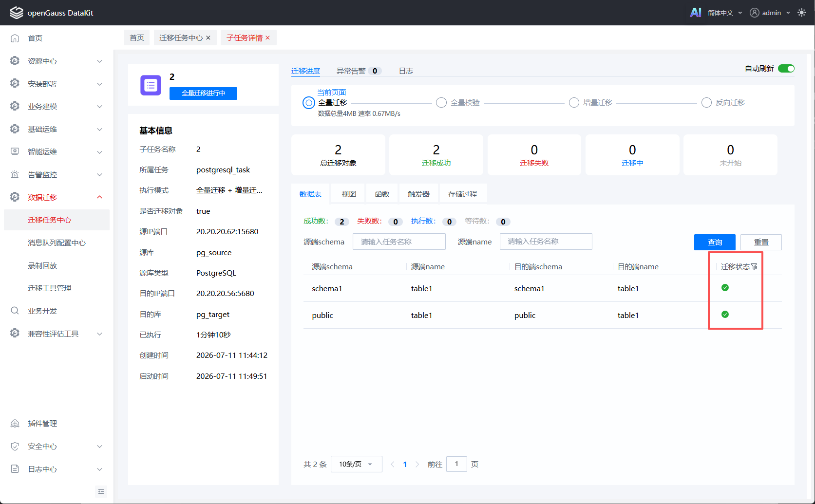Expand the 资源中心 sidebar menu
Viewport: 815px width, 504px height.
(x=57, y=61)
